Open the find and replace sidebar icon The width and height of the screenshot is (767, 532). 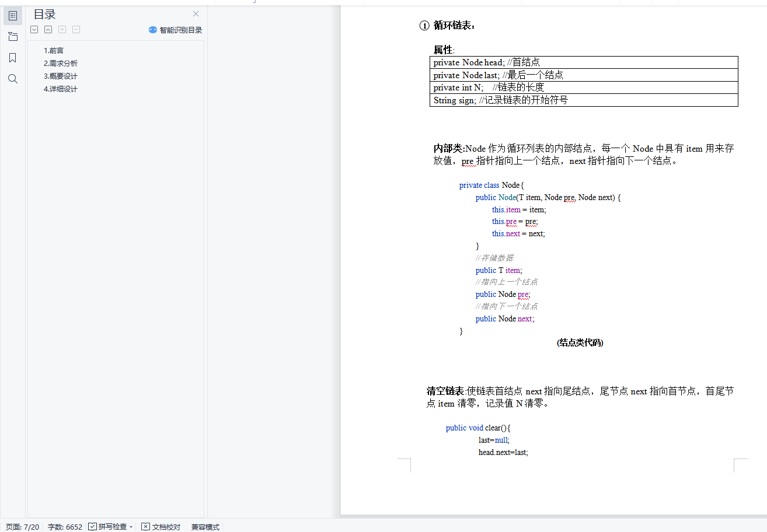click(x=13, y=79)
